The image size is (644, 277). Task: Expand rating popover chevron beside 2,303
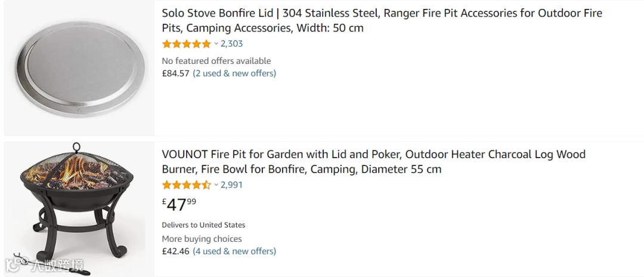click(x=216, y=44)
